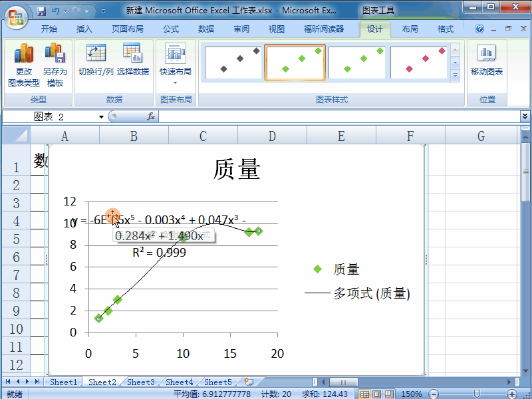Screen dimensions: 532x399
Task: Redo the last action
Action: pos(76,11)
